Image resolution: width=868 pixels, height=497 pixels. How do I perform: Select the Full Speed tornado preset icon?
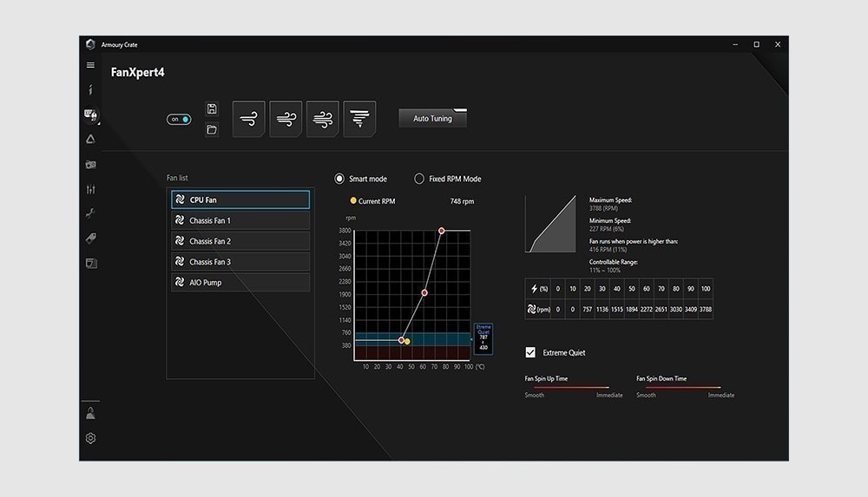coord(360,119)
